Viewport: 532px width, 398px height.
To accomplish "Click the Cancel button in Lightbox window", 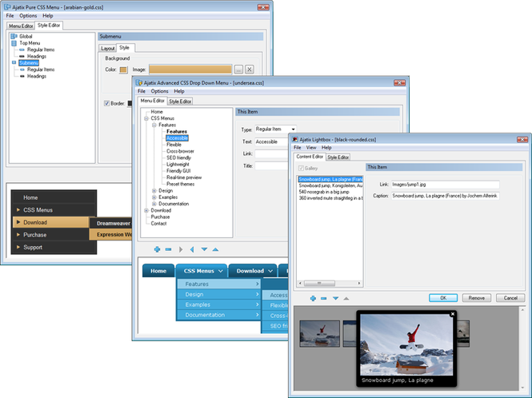I will [510, 298].
